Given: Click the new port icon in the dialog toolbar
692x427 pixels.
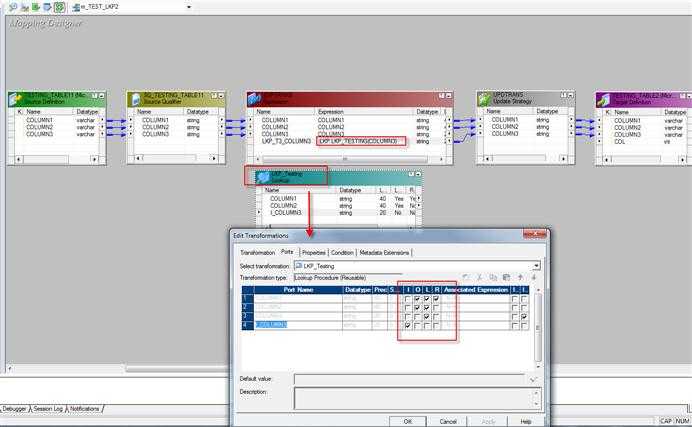Looking at the screenshot, I should tap(466, 277).
